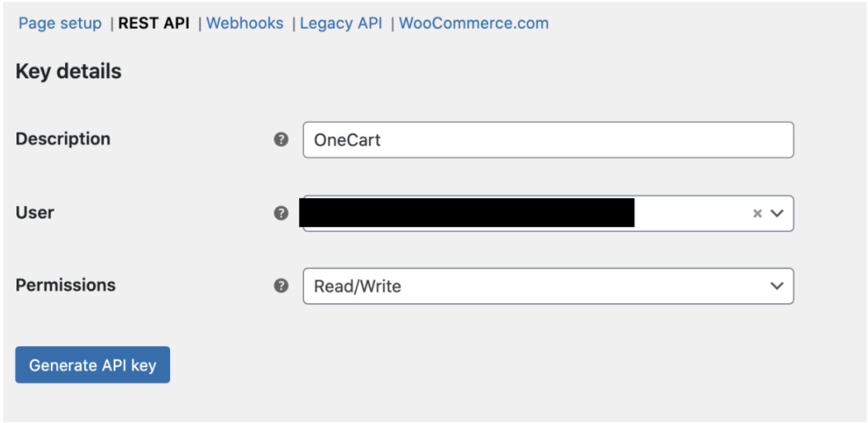
Task: Clear the selected user with the x icon
Action: [x=757, y=213]
